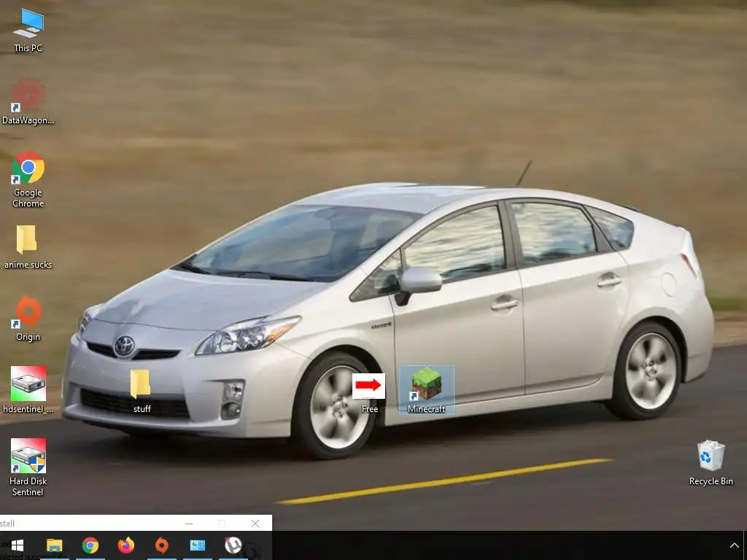Close the install window
The height and width of the screenshot is (560, 747).
click(x=255, y=524)
